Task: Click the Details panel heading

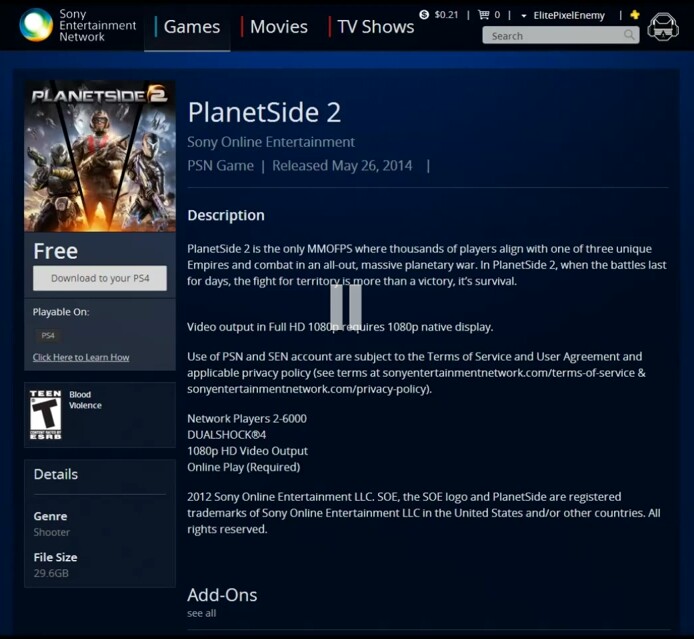Action: click(56, 474)
